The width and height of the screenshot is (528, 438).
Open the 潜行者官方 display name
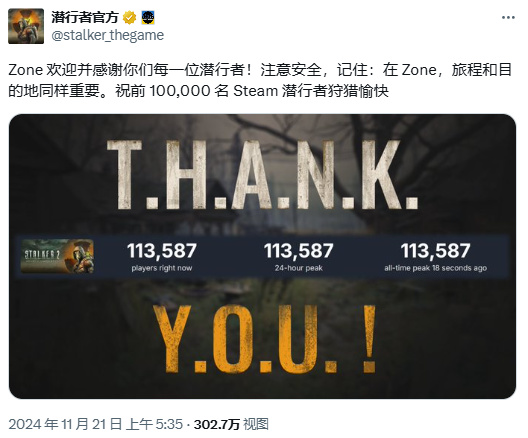pos(85,18)
